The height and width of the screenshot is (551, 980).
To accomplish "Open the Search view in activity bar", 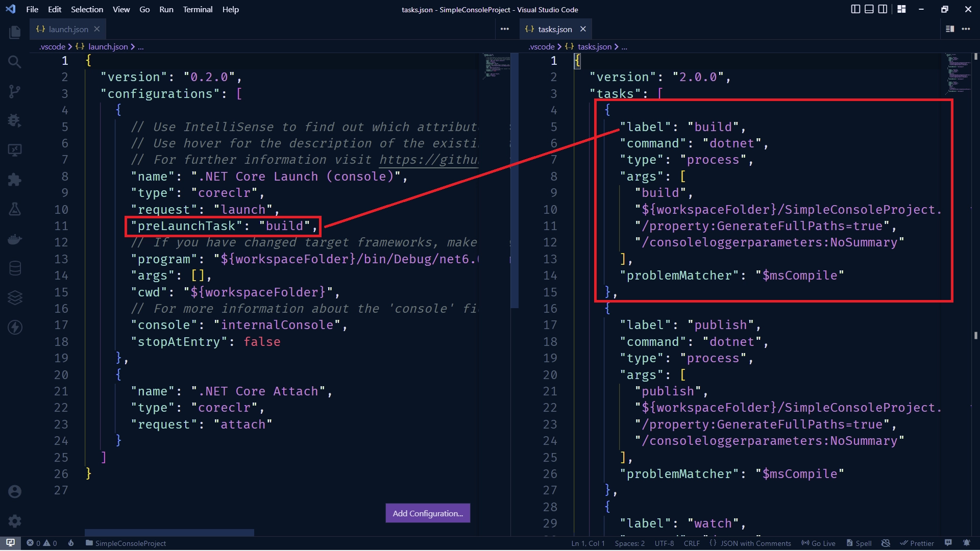I will (x=15, y=62).
